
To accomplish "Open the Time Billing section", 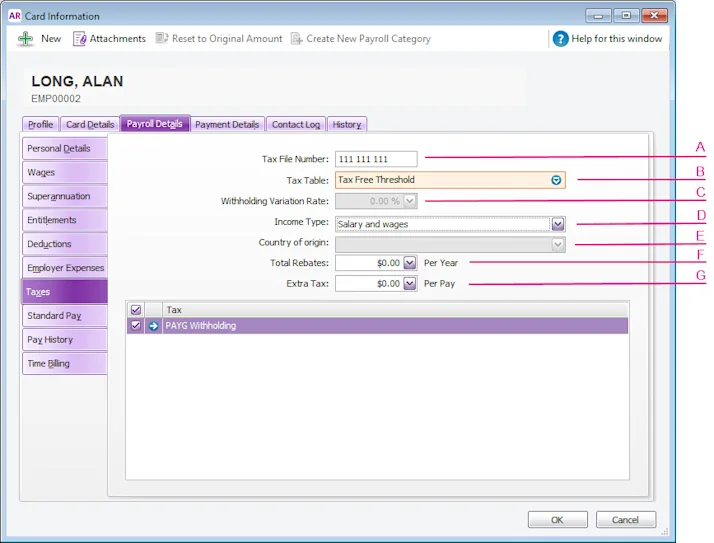I will tap(65, 364).
